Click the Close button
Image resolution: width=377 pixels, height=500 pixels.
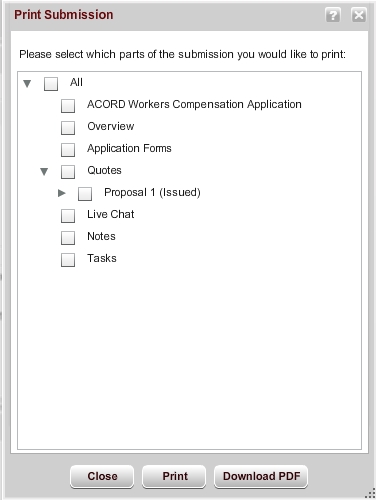click(102, 476)
